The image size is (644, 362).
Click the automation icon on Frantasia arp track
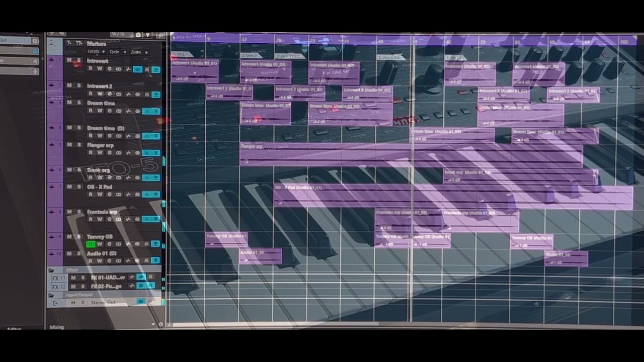click(x=128, y=219)
